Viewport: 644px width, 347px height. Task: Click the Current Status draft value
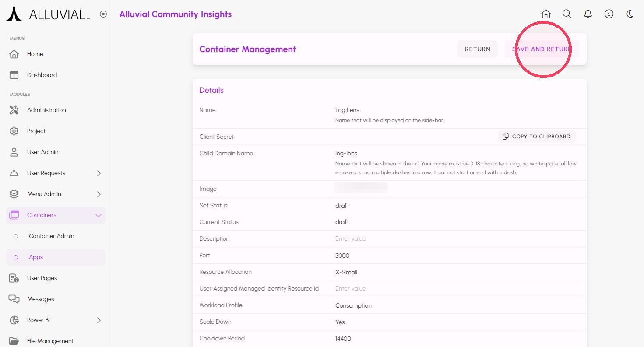click(x=342, y=222)
